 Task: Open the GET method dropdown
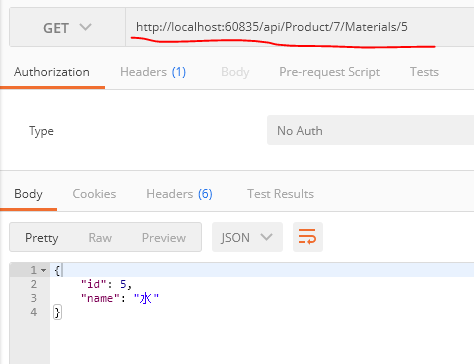pos(67,28)
